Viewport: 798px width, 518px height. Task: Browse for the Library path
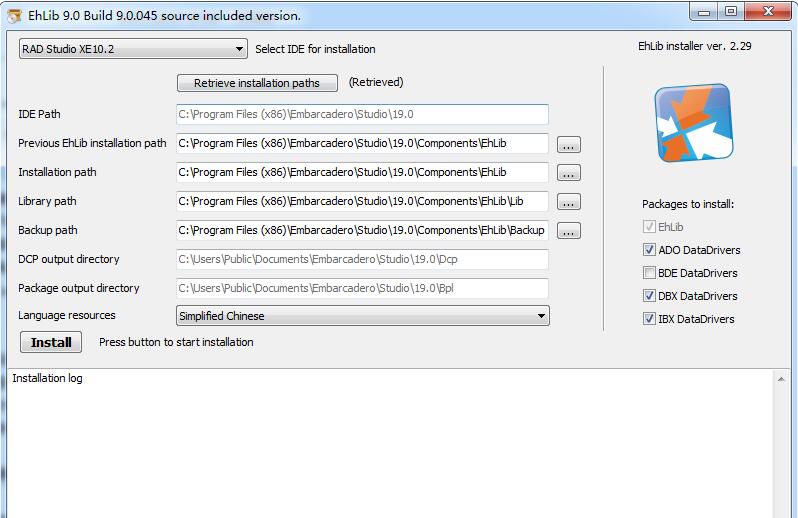pyautogui.click(x=568, y=202)
